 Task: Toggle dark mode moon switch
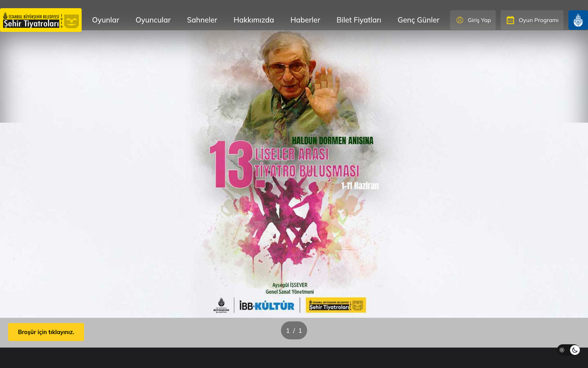(x=575, y=350)
